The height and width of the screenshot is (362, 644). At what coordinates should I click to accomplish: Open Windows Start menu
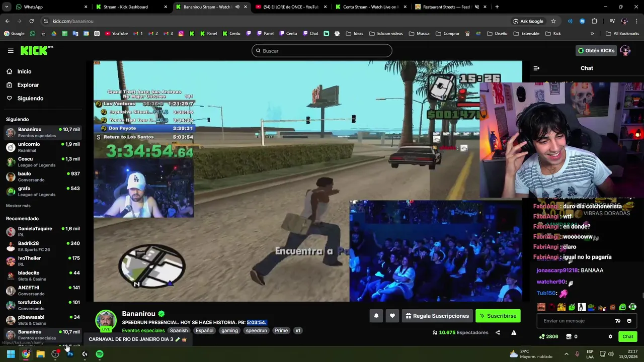(11, 354)
